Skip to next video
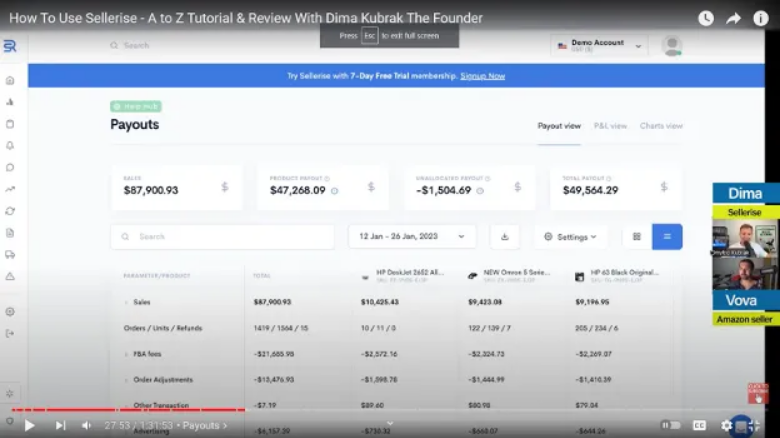The width and height of the screenshot is (780, 438). click(60, 426)
